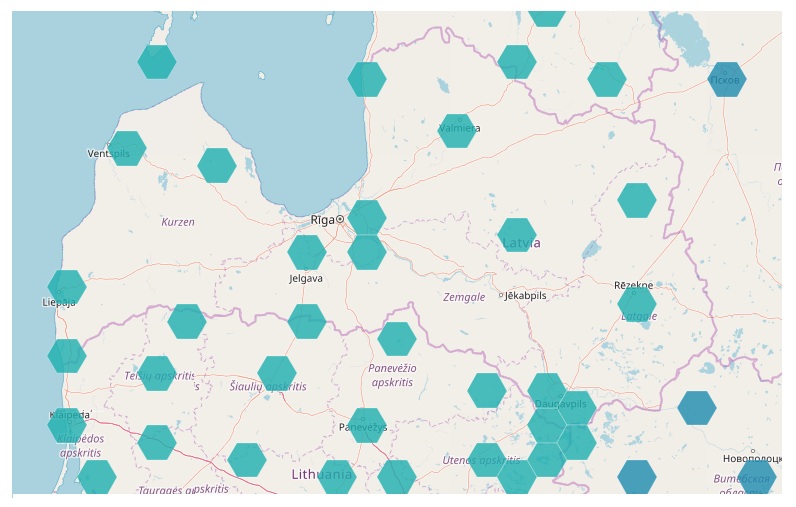Select the Kurzen region label
The height and width of the screenshot is (507, 796).
pos(178,222)
